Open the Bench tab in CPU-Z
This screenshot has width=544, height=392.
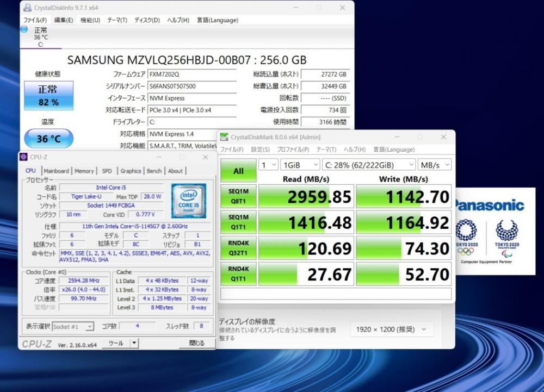tap(154, 171)
